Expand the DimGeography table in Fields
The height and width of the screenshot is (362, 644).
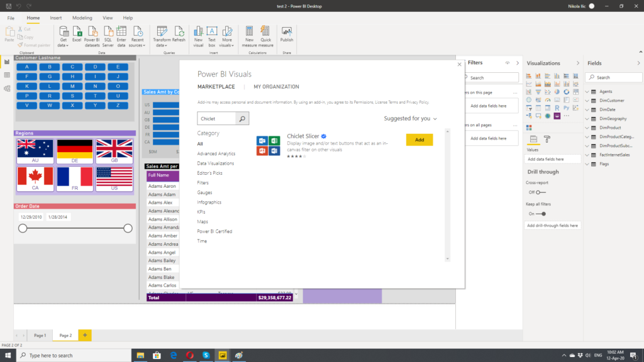[587, 119]
